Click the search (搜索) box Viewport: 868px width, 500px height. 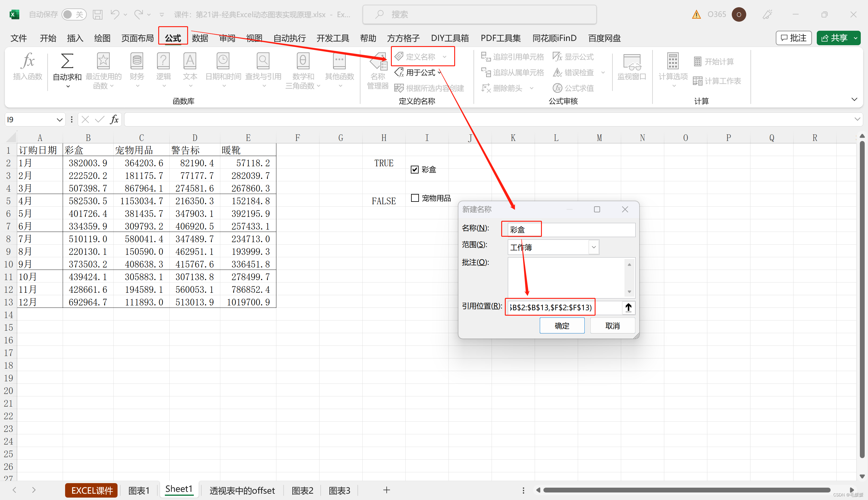point(479,14)
